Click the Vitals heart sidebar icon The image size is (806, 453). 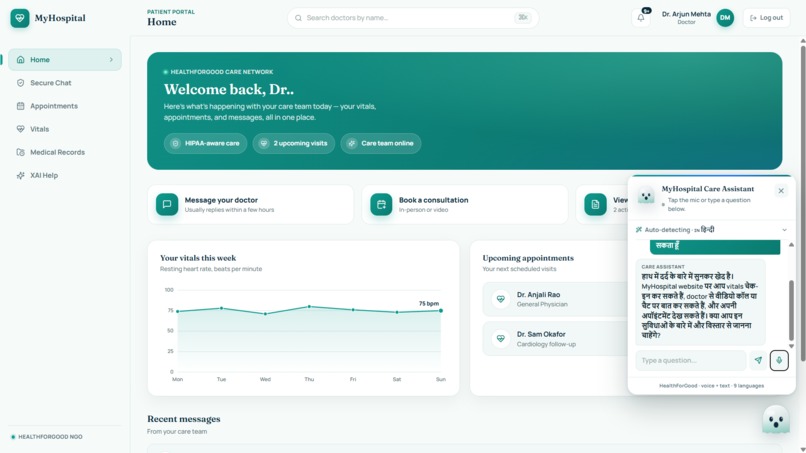tap(21, 129)
